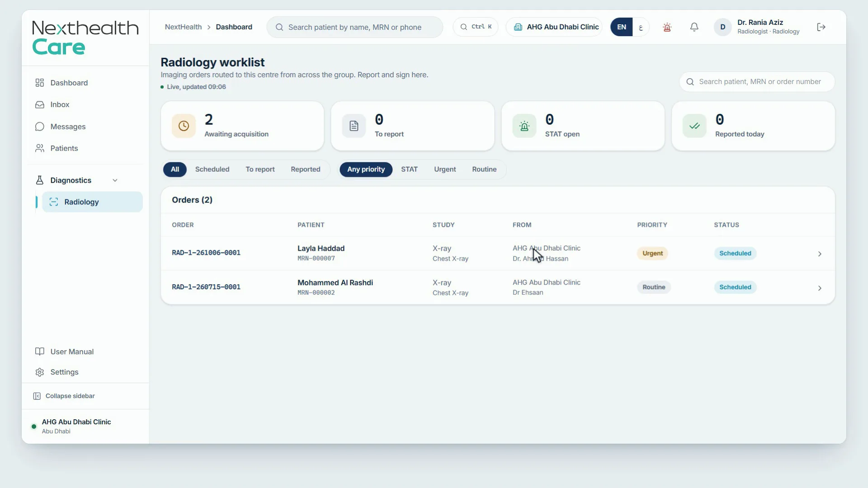Click patient name Layla Haddad
868x488 pixels.
point(321,249)
